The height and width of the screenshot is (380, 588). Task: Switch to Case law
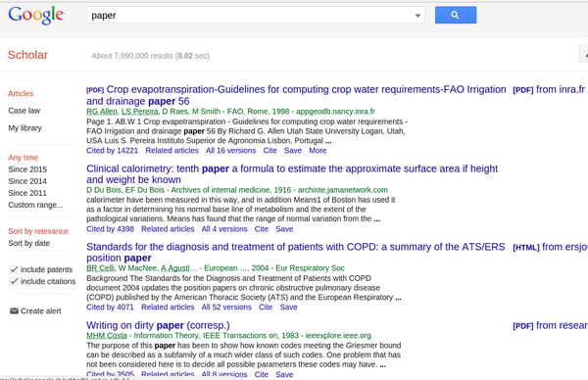(24, 111)
